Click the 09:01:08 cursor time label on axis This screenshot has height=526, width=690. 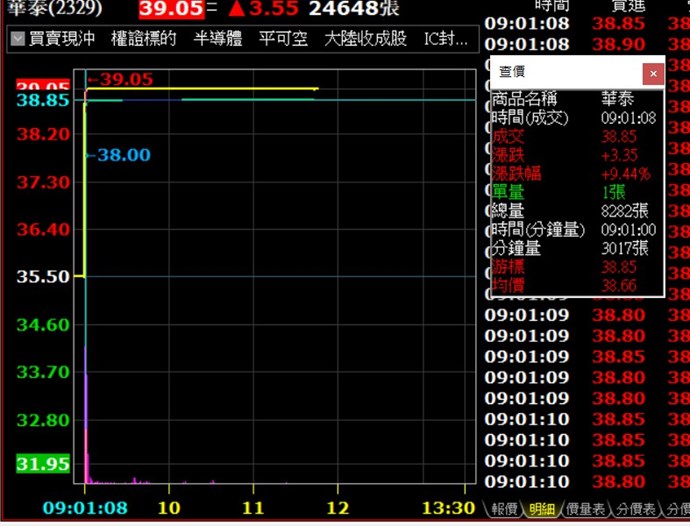click(85, 508)
